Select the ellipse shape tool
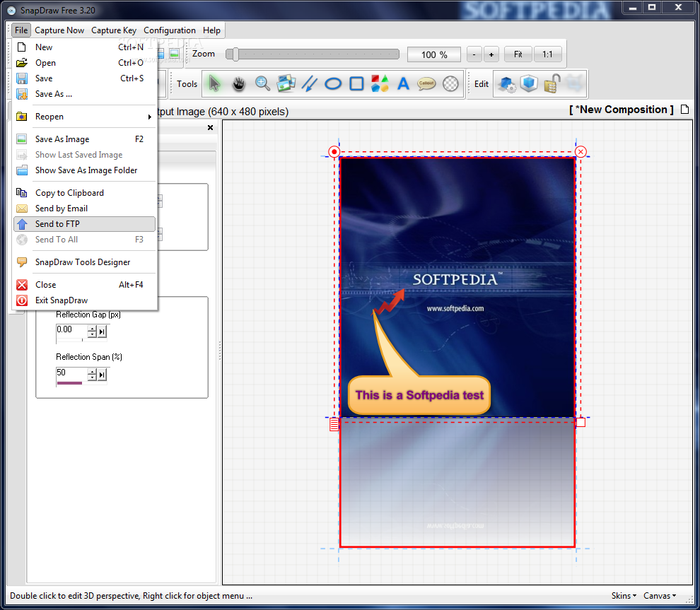The width and height of the screenshot is (700, 610). point(333,83)
